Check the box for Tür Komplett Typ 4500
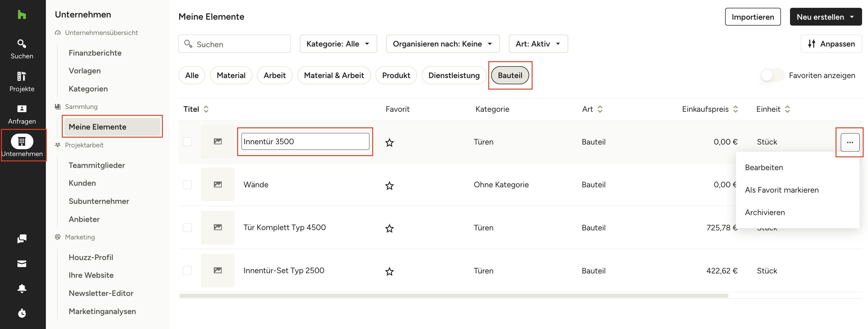868x329 pixels. coord(187,228)
